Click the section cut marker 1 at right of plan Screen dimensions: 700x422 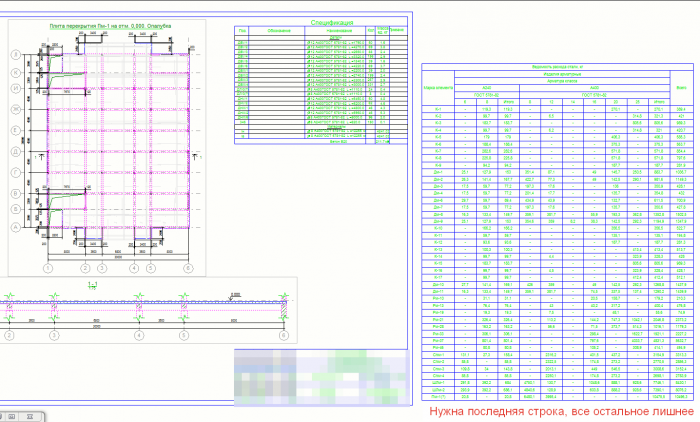[196, 157]
